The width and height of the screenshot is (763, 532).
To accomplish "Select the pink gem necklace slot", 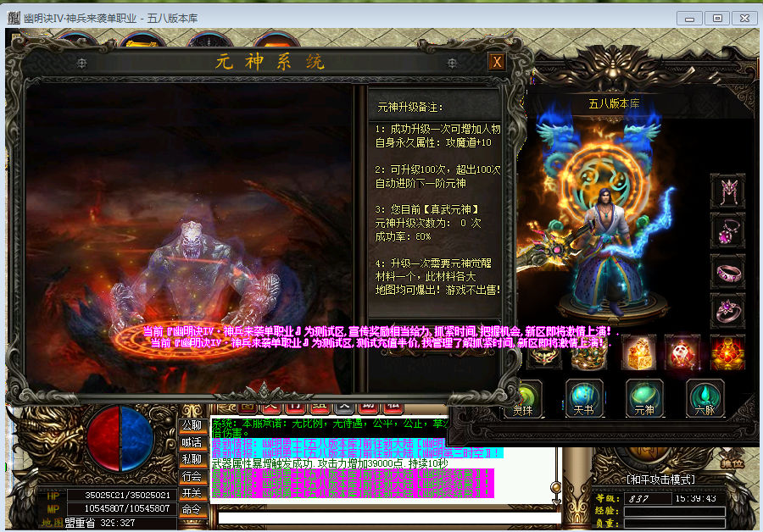I will click(727, 231).
